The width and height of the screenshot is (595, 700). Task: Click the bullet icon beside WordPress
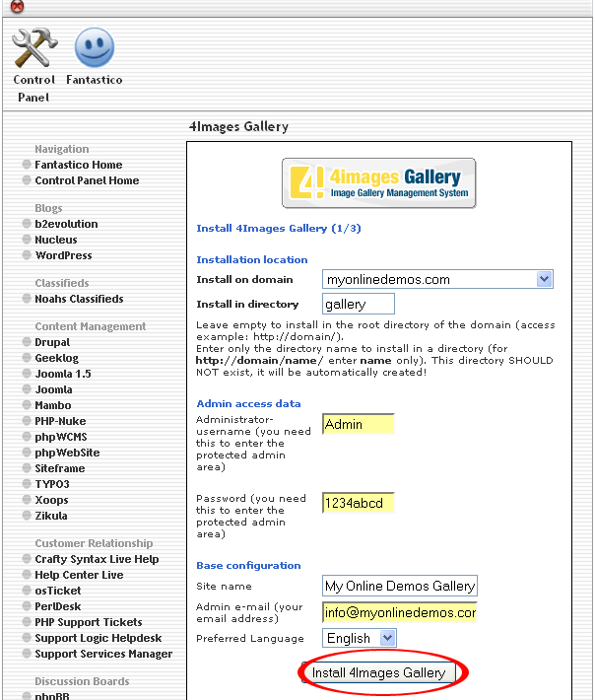27,255
